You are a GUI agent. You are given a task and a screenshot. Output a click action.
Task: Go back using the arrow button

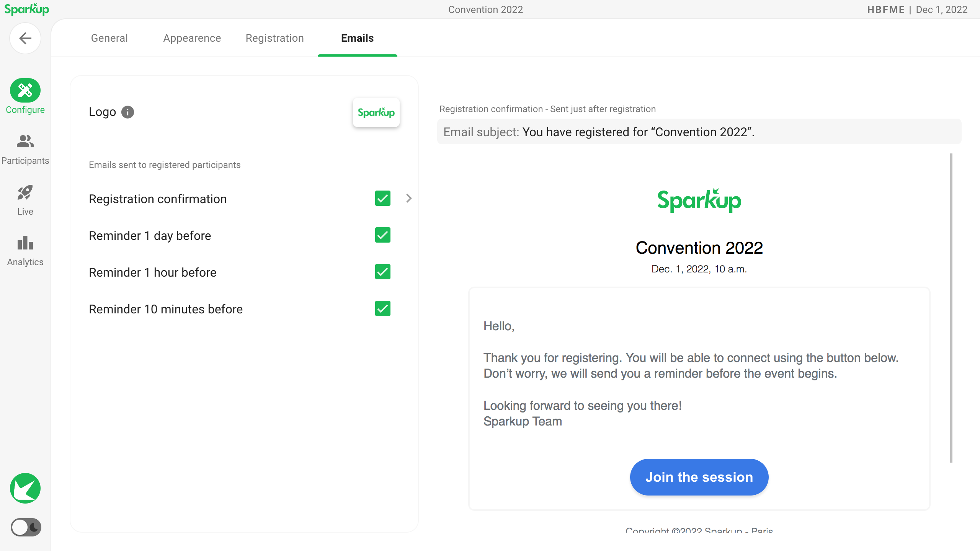tap(25, 38)
